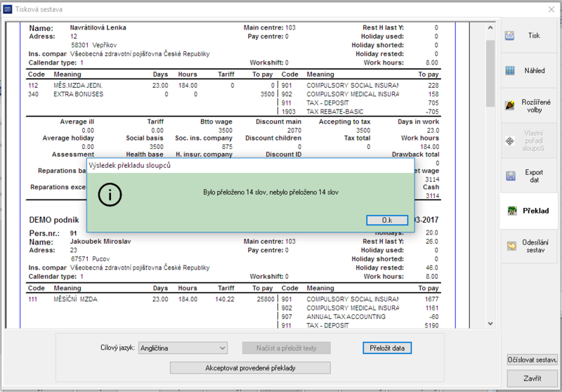562x392 pixels.
Task: Click the scrollbar down arrow
Action: (490, 324)
